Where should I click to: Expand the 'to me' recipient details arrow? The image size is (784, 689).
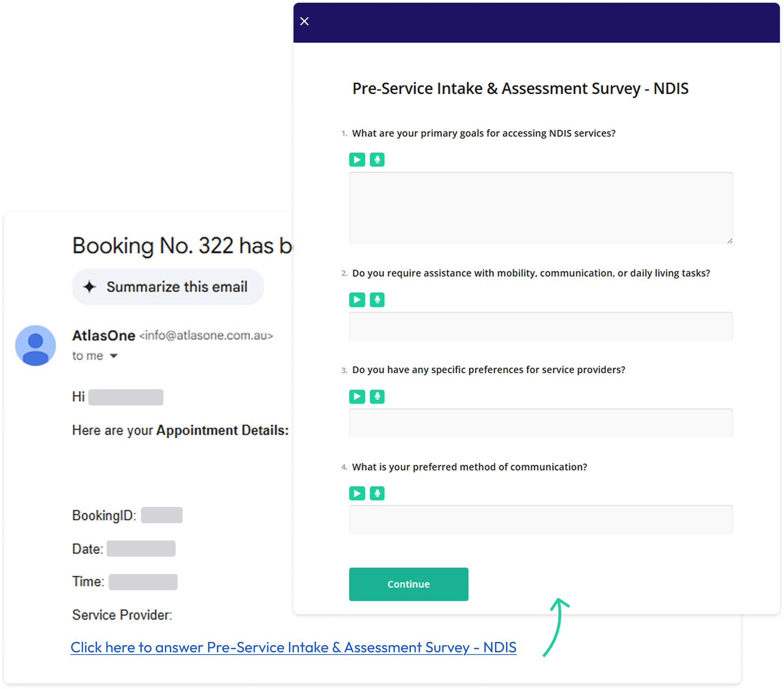pos(114,356)
